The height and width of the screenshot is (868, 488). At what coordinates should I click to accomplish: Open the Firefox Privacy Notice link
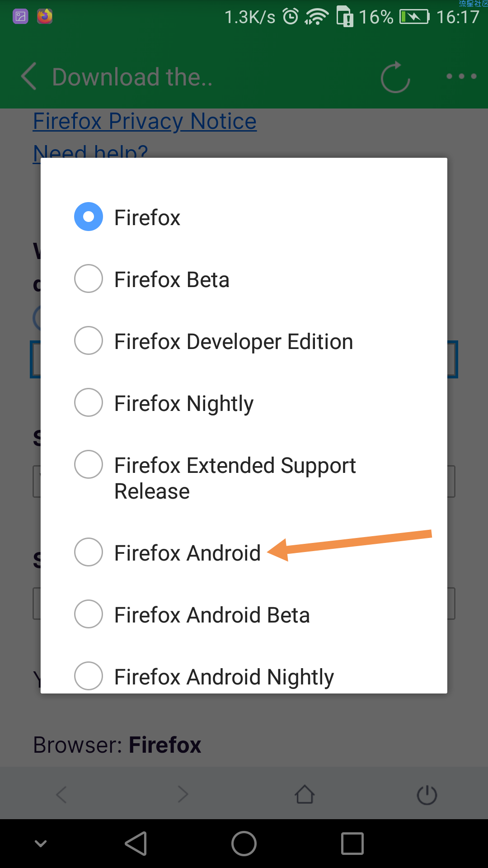(x=145, y=121)
